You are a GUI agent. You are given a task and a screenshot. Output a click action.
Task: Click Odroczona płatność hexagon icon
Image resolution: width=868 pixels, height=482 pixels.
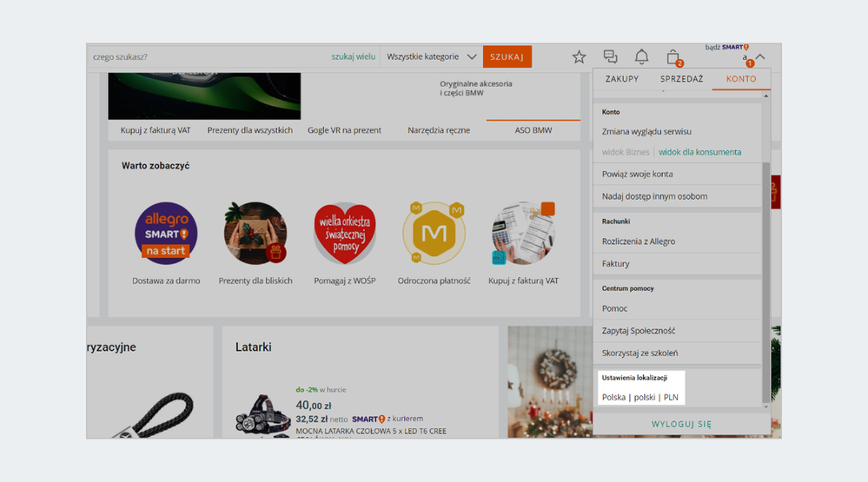coord(433,234)
